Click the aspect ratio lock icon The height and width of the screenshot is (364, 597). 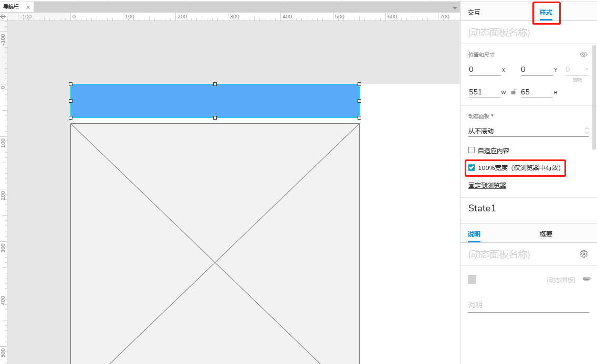click(513, 92)
